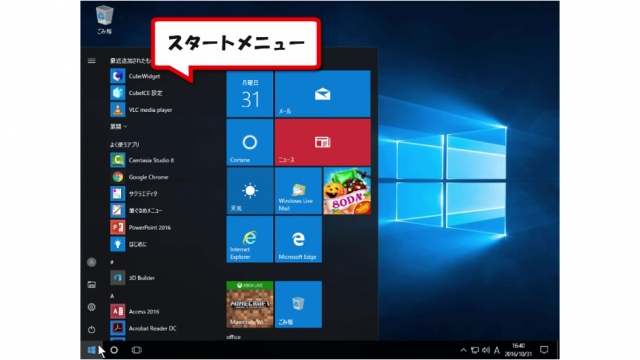Open the volume icon in tray
Image resolution: width=640 pixels, height=360 pixels.
(x=486, y=350)
